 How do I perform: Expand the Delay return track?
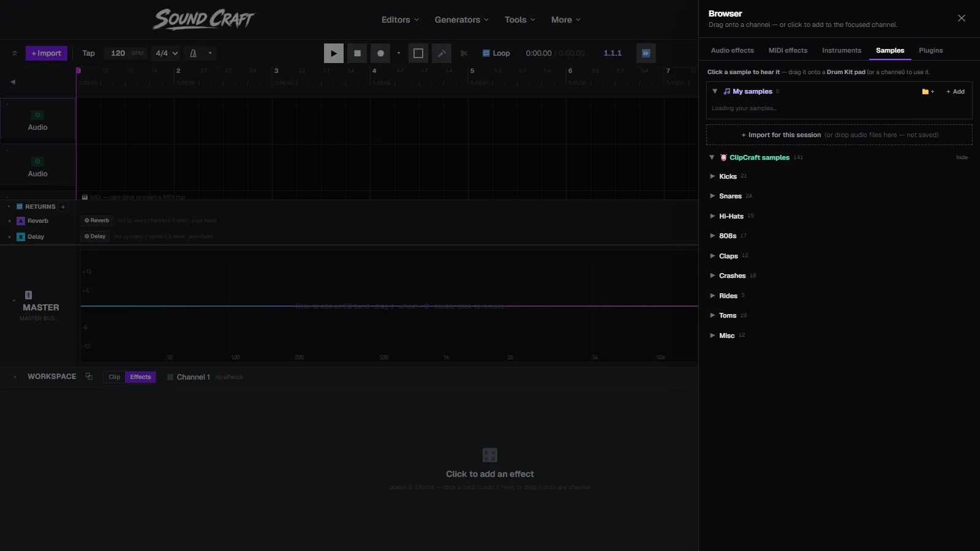click(9, 237)
